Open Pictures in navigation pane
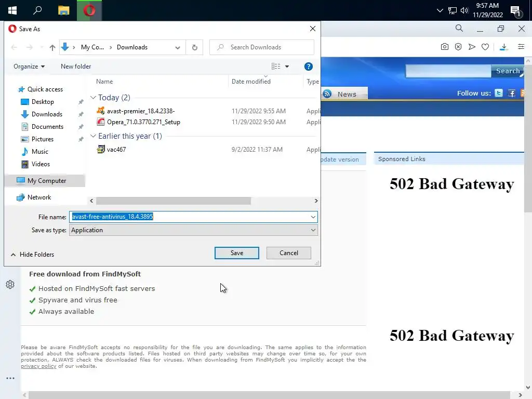 43,139
